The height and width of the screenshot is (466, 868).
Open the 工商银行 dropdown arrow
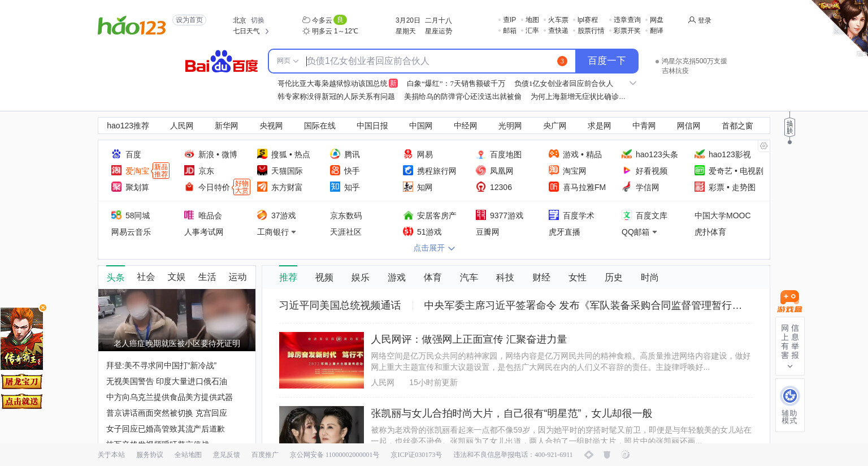(293, 232)
